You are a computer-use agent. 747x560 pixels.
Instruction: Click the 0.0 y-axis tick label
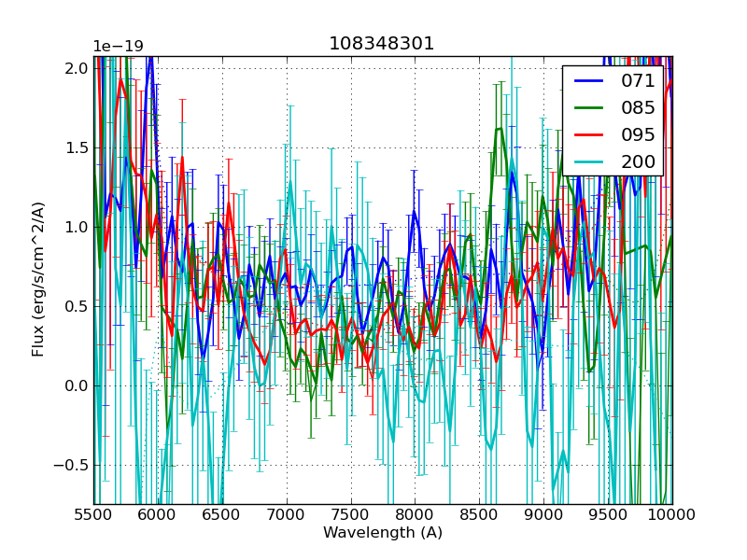coord(77,385)
